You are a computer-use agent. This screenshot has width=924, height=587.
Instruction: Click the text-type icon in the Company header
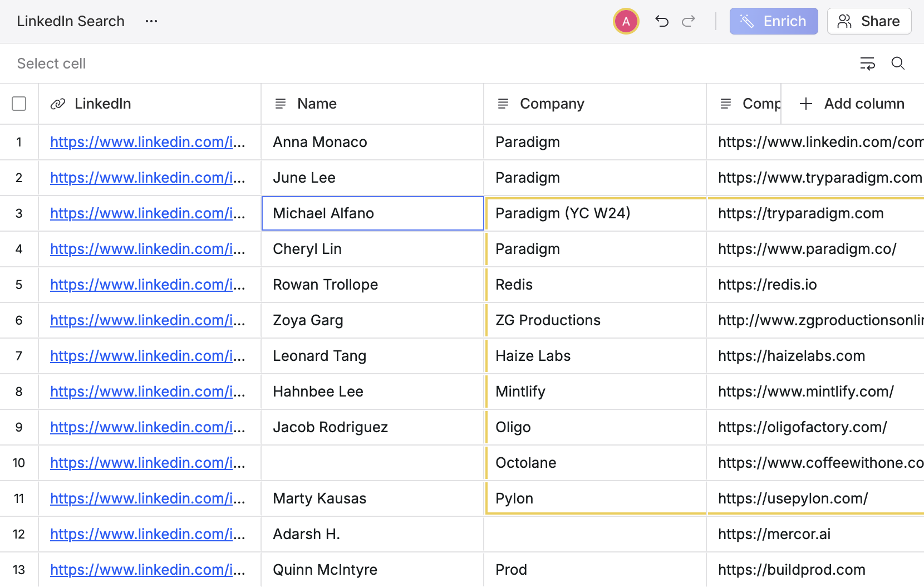click(503, 104)
